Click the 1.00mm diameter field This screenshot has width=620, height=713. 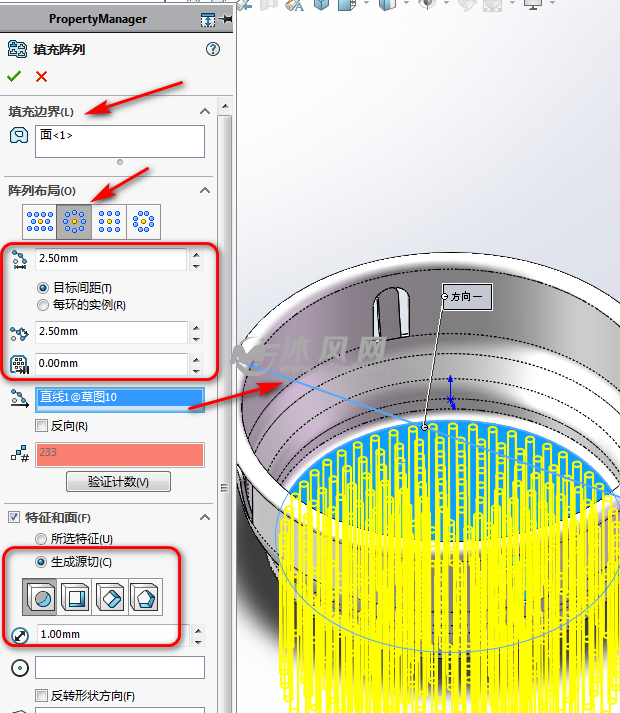point(112,634)
